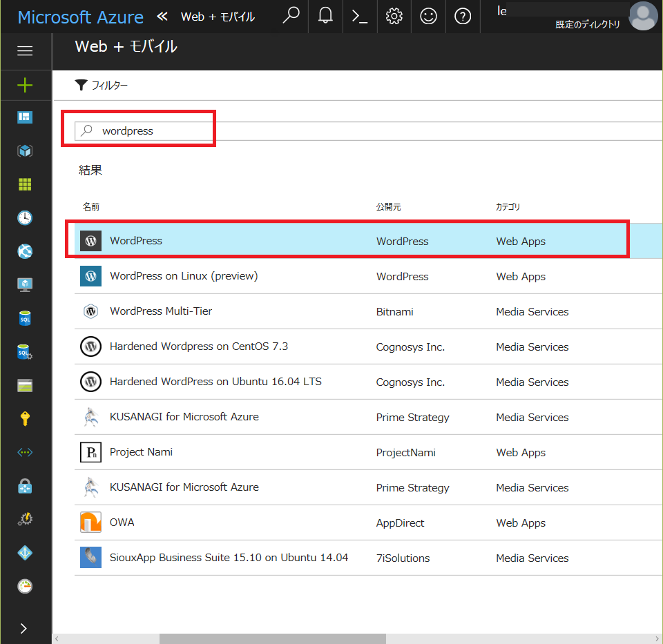
Task: Open the gauge monitor icon in sidebar
Action: click(x=25, y=586)
